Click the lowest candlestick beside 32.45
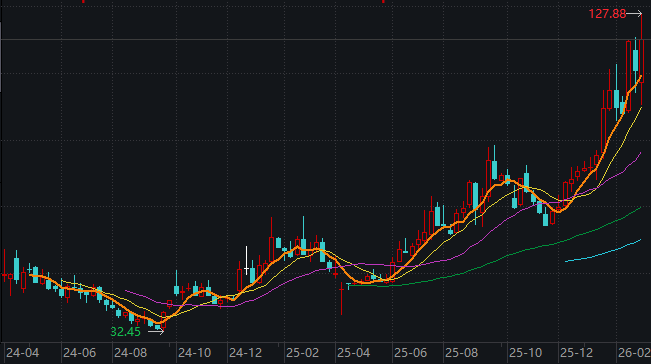The image size is (651, 364). click(163, 320)
